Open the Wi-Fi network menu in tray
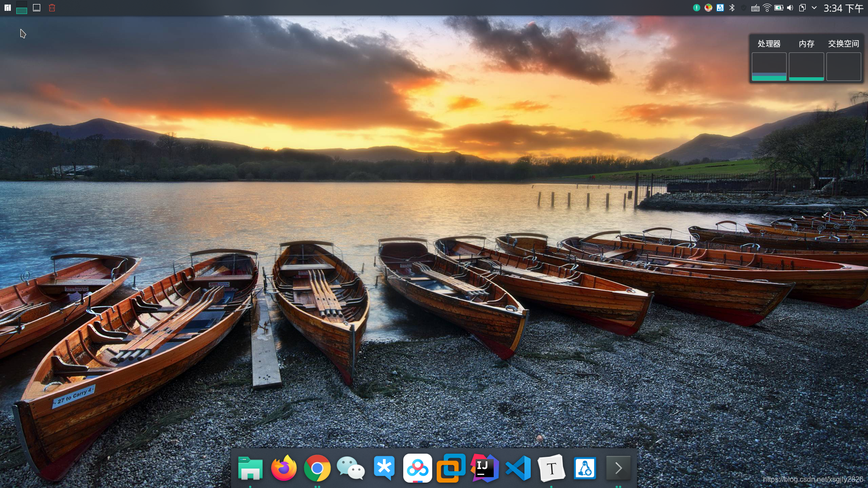Screen dimensions: 868x488 (x=767, y=8)
